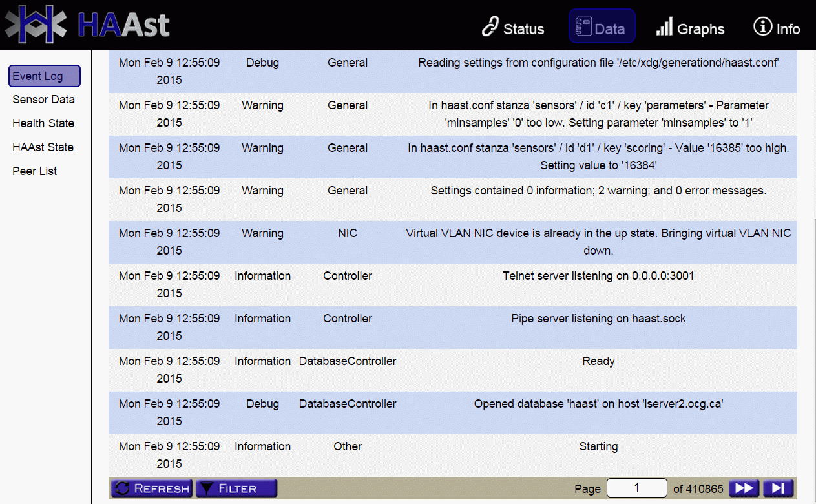
Task: Click the chain-link Status icon
Action: [x=491, y=27]
